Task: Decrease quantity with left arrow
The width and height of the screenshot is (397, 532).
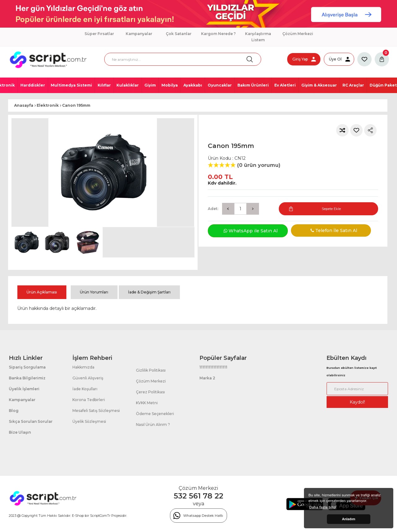Action: [228, 209]
